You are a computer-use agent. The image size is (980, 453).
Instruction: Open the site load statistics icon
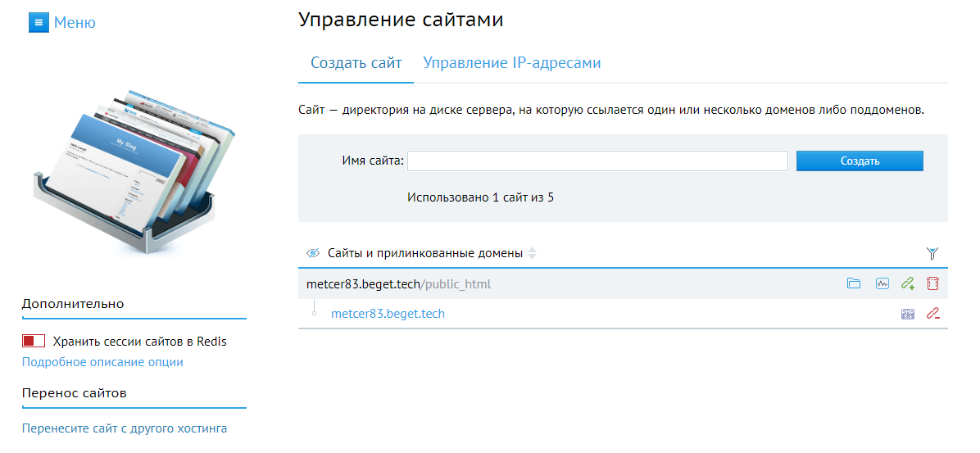tap(882, 284)
